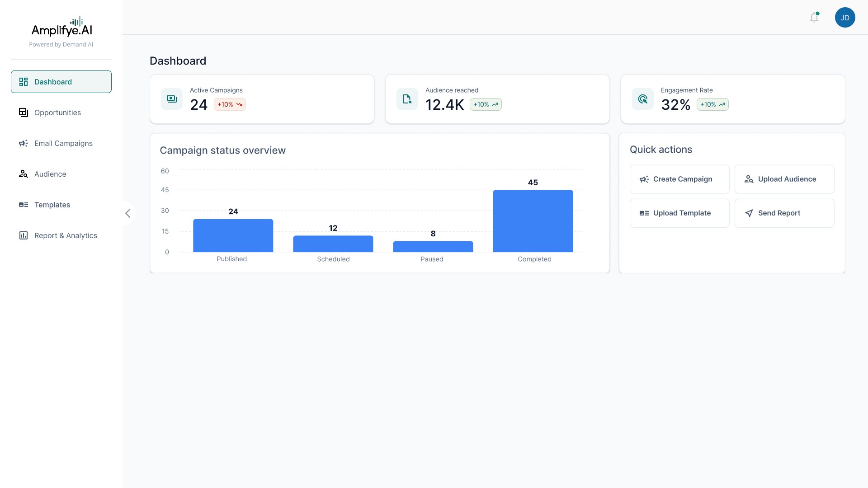The image size is (868, 488).
Task: Click the Active Campaigns card icon
Action: 172,99
